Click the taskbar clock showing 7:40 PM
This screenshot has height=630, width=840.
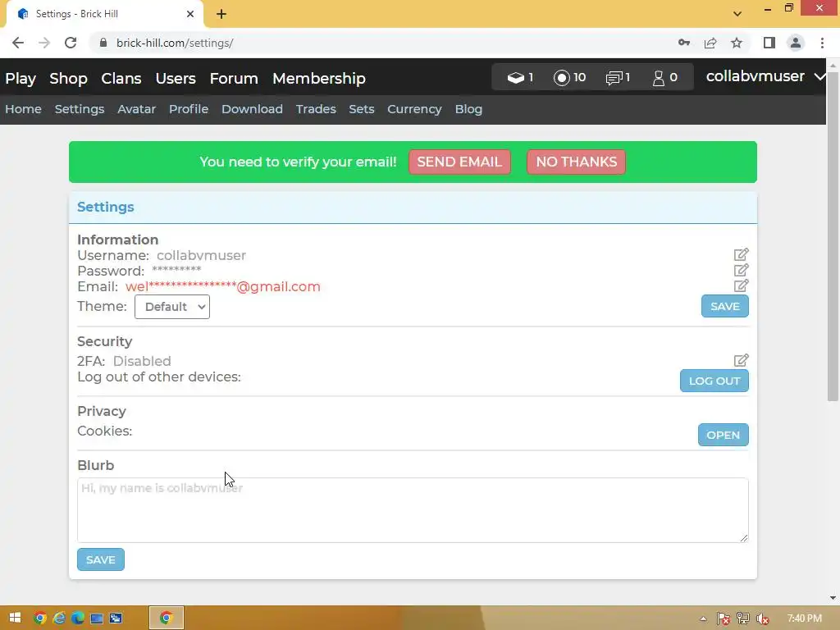pyautogui.click(x=804, y=619)
